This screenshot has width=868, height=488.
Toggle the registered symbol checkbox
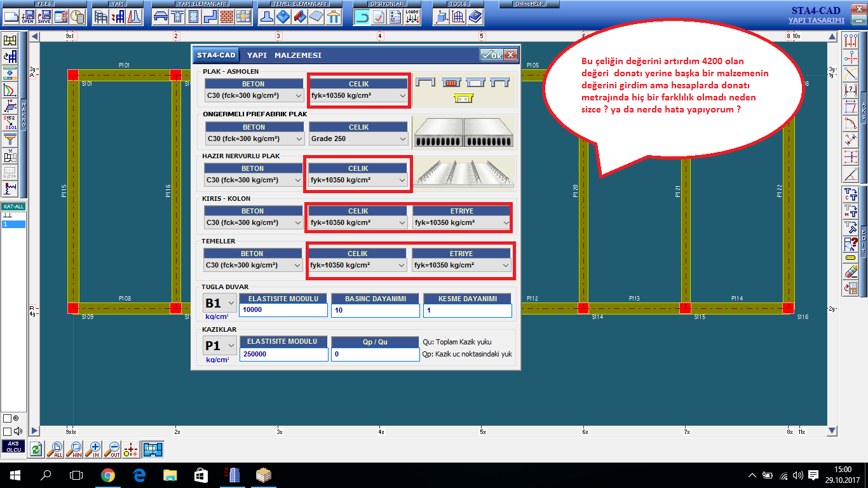8,419
